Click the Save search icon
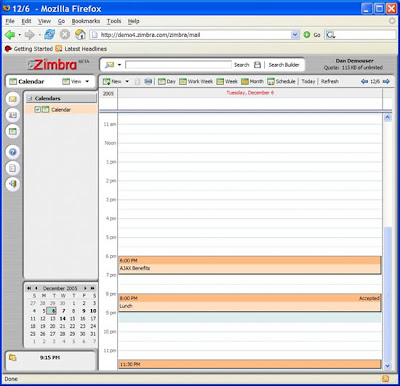Viewport: 400px width, 386px height. tap(257, 65)
